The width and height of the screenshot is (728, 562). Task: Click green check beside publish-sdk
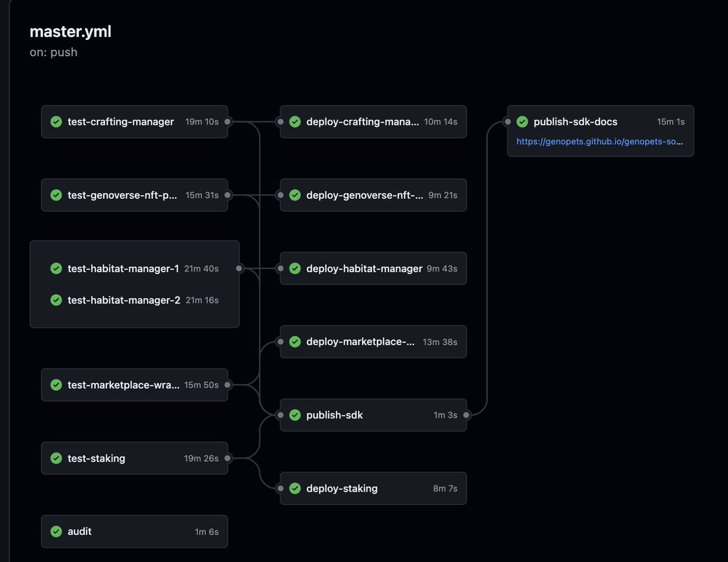pos(295,415)
